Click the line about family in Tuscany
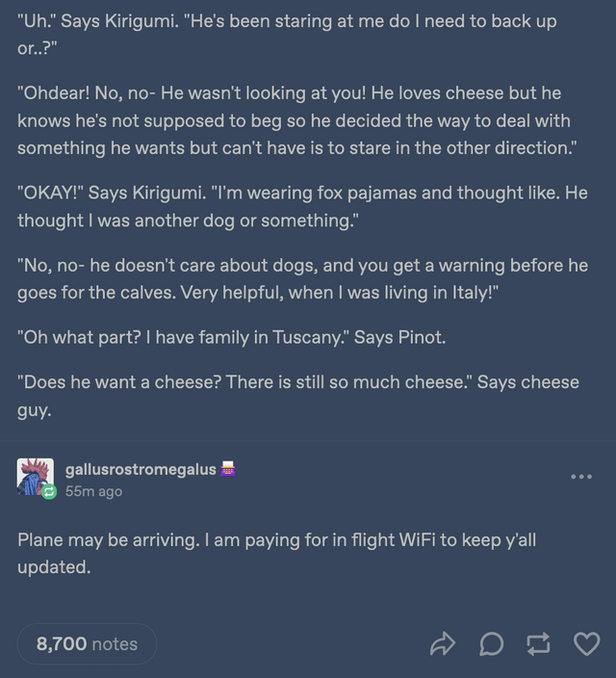Image resolution: width=616 pixels, height=678 pixels. click(x=231, y=337)
